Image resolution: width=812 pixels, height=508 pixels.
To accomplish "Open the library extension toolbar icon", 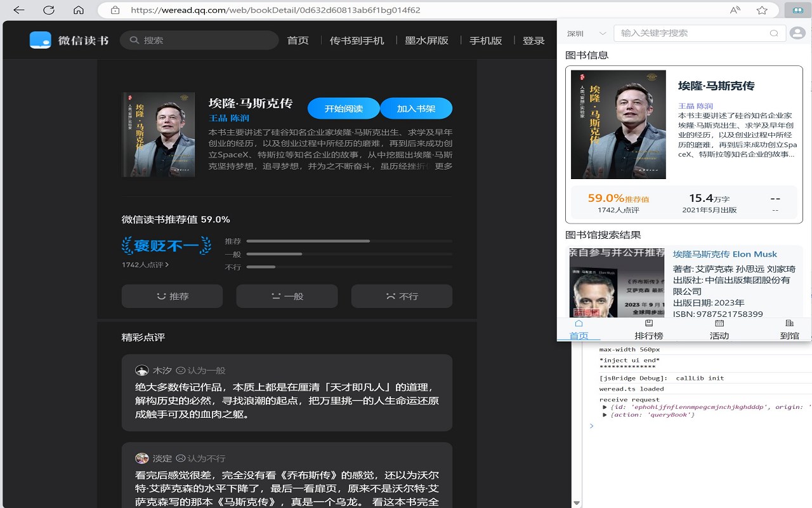I will (x=797, y=10).
